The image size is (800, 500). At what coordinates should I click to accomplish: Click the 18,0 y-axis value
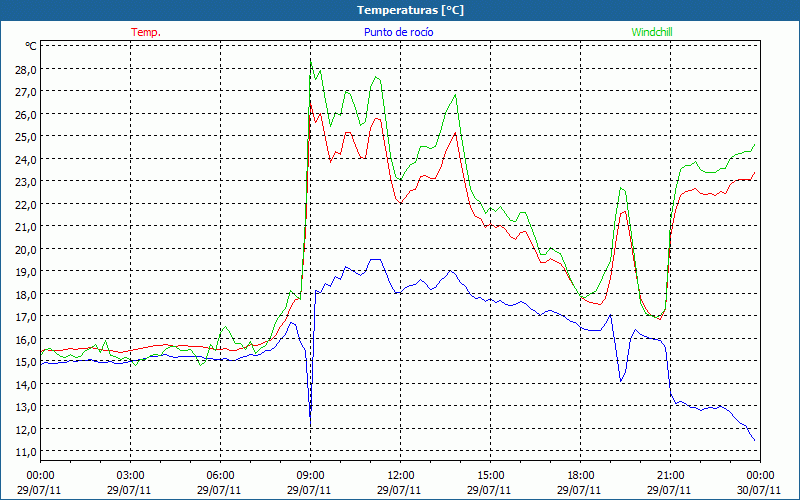click(26, 294)
